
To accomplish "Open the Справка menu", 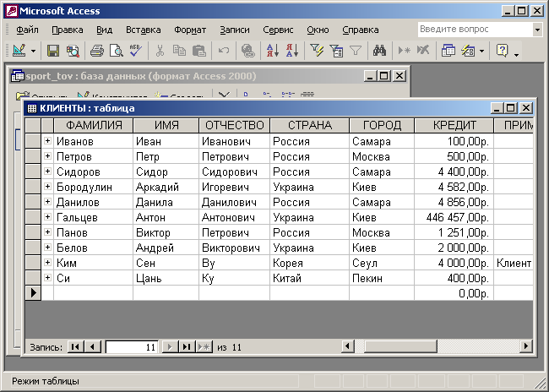I will click(361, 30).
